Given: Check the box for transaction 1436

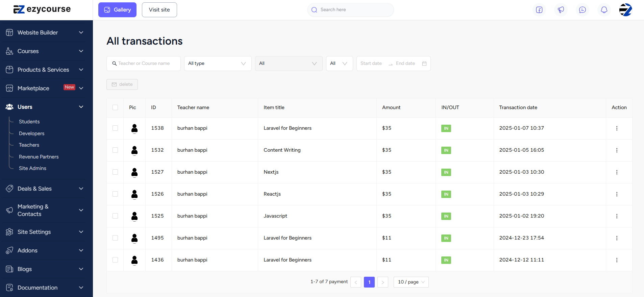Looking at the screenshot, I should coord(115,260).
